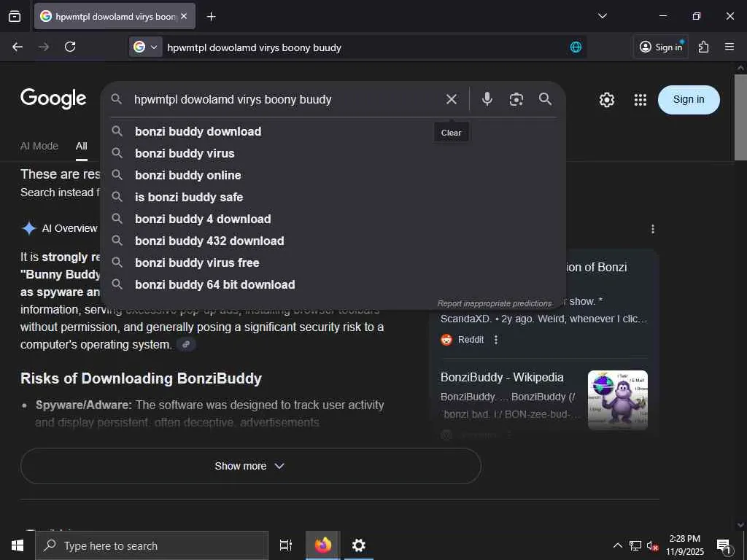
Task: Open the three-dot menu beside Reddit
Action: click(x=496, y=340)
